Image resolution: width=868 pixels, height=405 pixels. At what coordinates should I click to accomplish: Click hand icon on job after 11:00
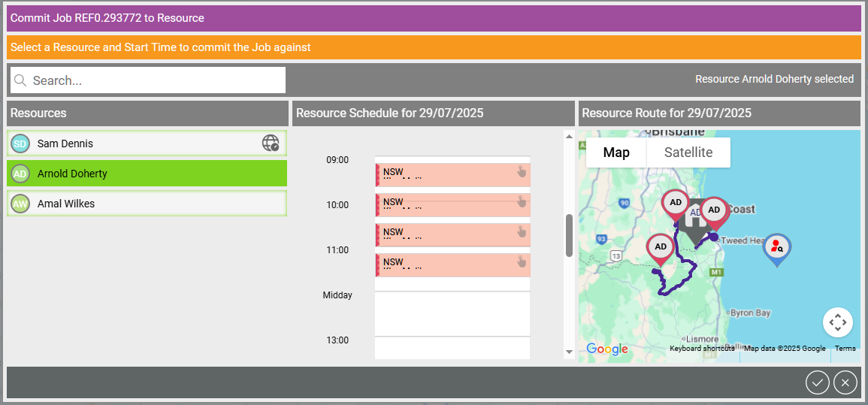point(522,261)
